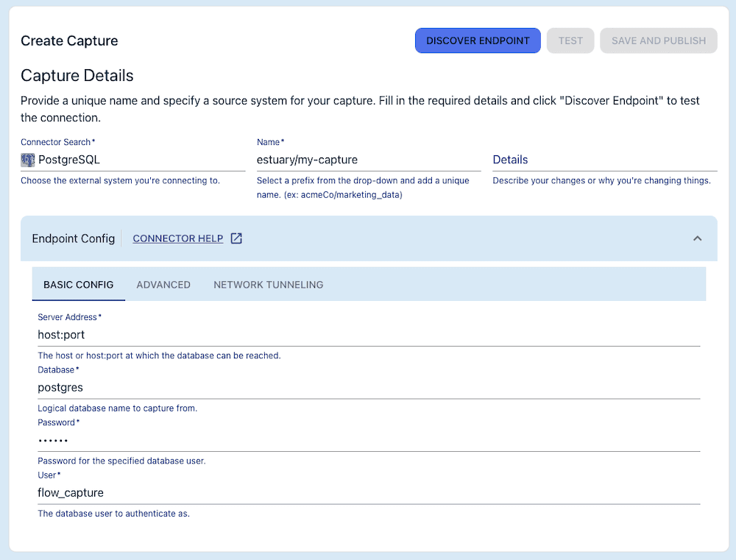Select the BASIC CONFIG tab
The image size is (736, 560).
[79, 285]
